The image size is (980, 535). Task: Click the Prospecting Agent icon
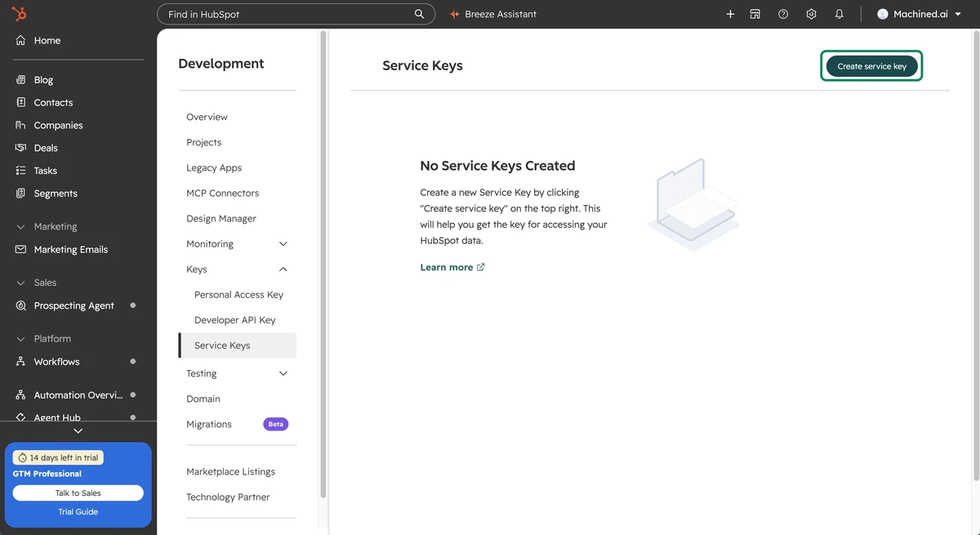pos(21,305)
